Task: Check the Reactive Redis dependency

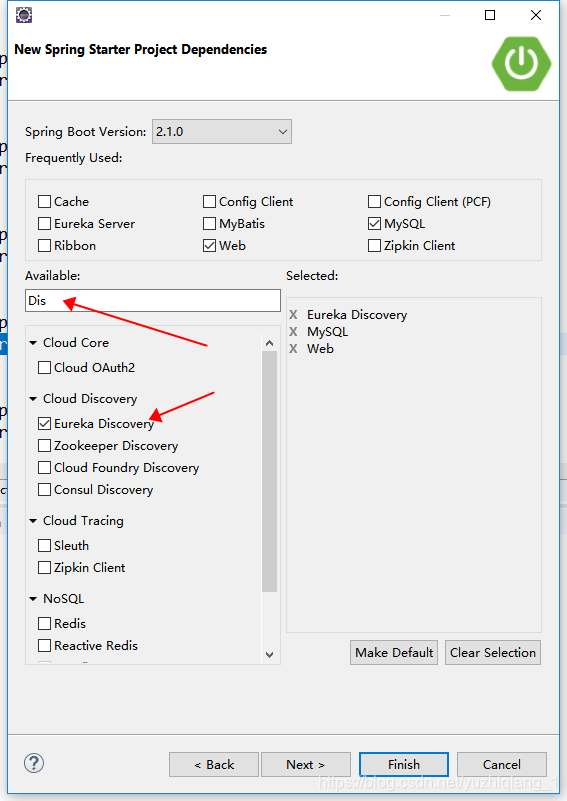Action: pyautogui.click(x=44, y=646)
